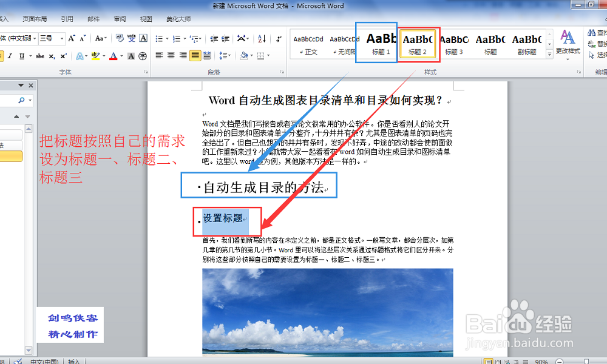Toggle superscript formatting
The image size is (607, 364).
64,56
